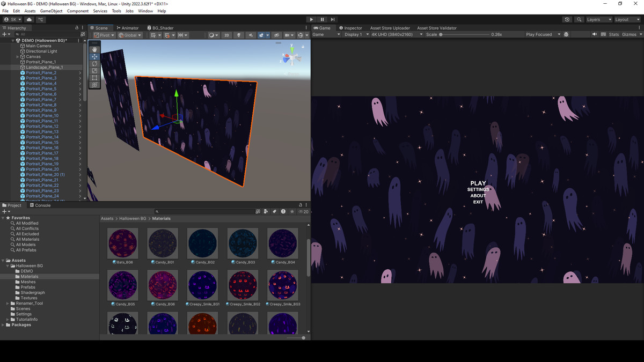Select the Bats_BG6 material thumbnail
Viewport: 644px width, 362px height.
122,243
